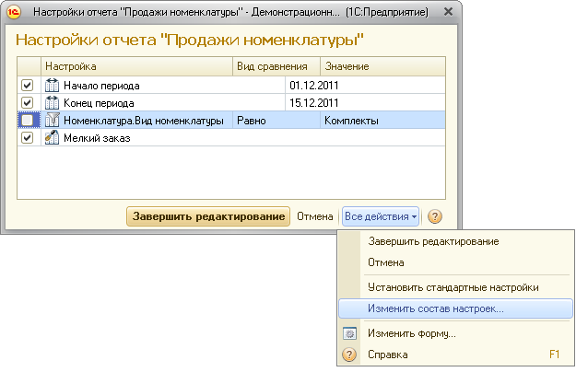Click the Справка help icon in menu
This screenshot has width=588, height=372.
[x=350, y=354]
